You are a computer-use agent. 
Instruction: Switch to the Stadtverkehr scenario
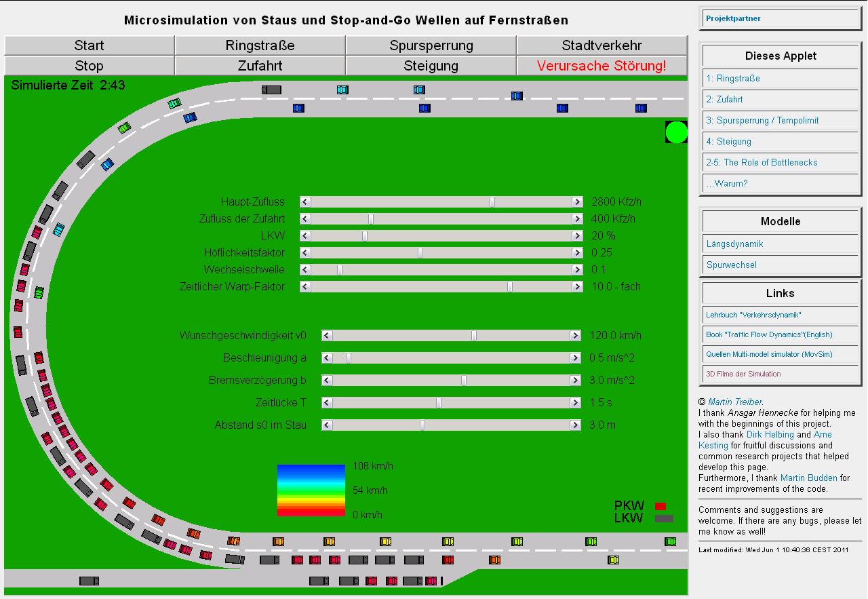point(601,45)
